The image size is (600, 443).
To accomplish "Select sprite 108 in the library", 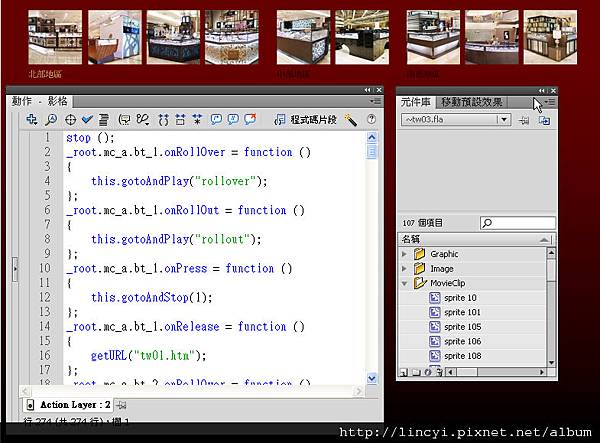I will pyautogui.click(x=472, y=356).
